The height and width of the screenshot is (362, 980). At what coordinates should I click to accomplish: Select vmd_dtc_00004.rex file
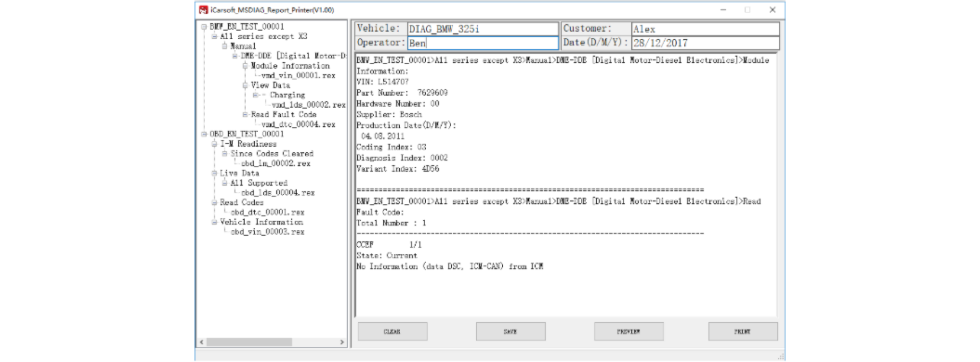click(298, 124)
